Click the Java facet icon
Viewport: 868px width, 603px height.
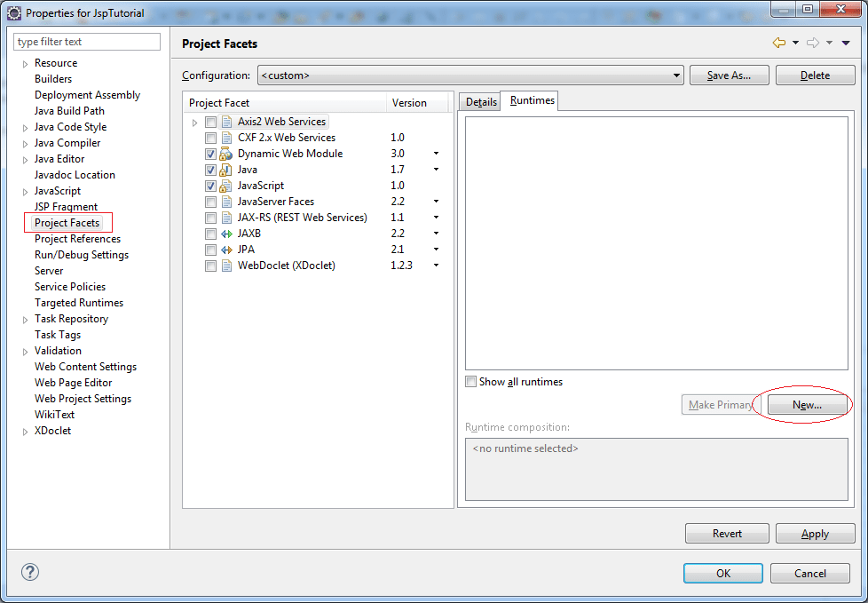point(225,169)
